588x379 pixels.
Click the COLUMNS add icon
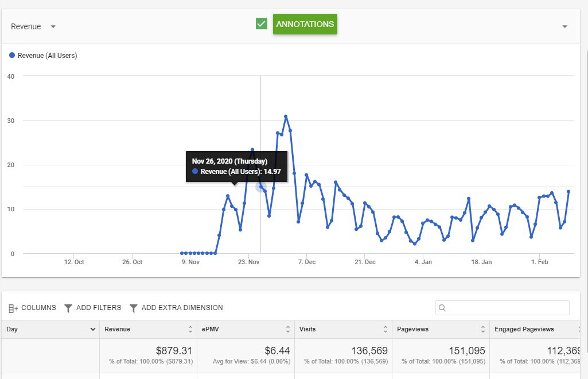point(13,308)
